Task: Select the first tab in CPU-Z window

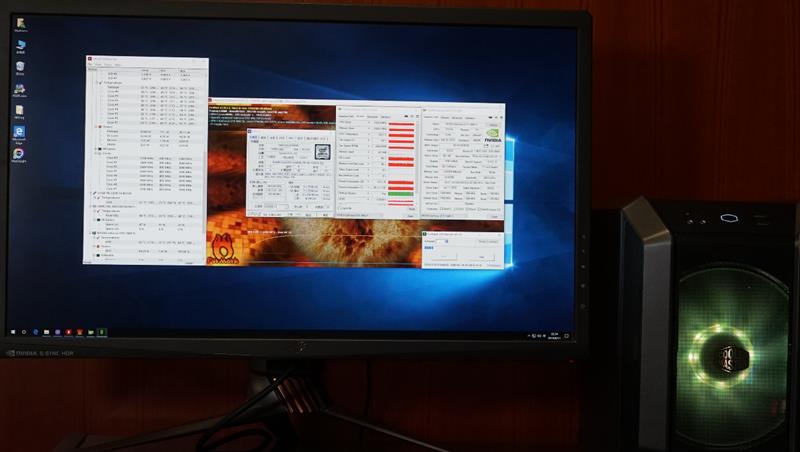Action: pos(253,138)
